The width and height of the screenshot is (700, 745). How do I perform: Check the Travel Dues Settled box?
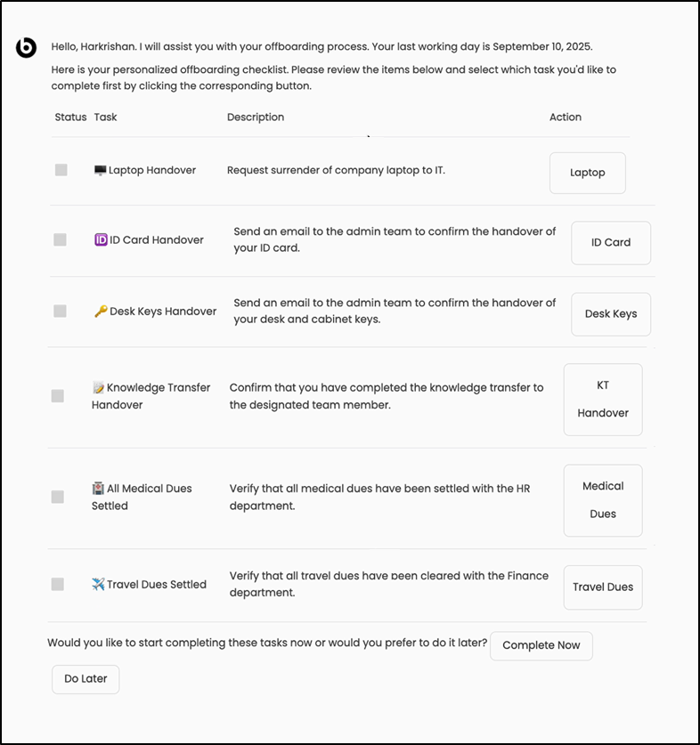58,584
